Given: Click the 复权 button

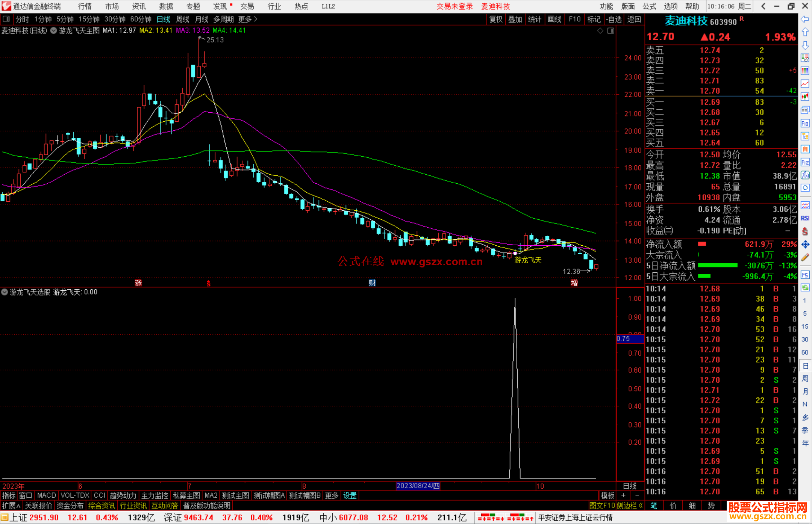Looking at the screenshot, I should (495, 19).
